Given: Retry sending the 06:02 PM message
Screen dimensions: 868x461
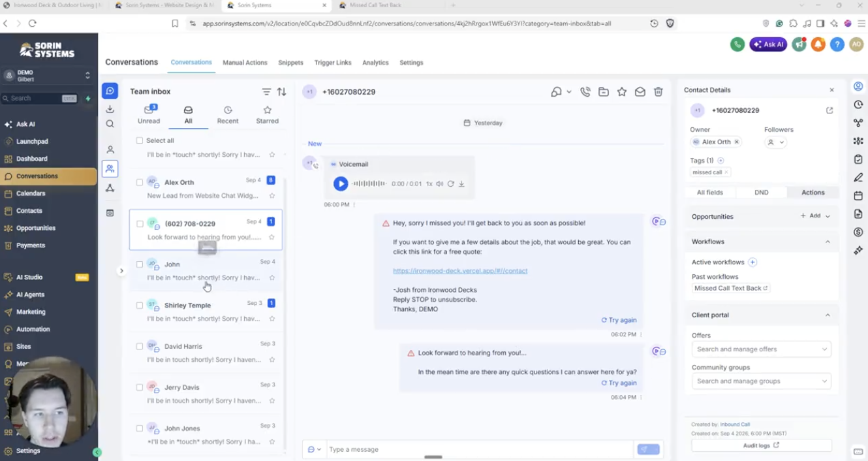Looking at the screenshot, I should point(619,320).
